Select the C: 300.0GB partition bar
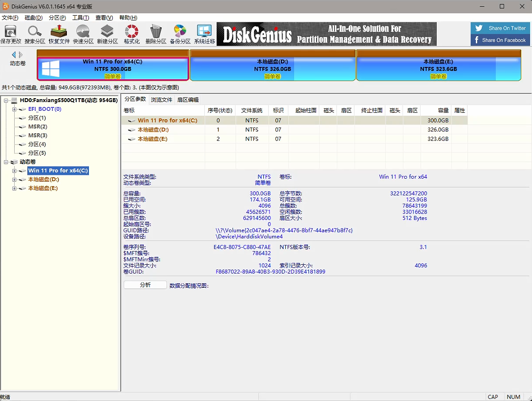Image resolution: width=532 pixels, height=401 pixels. [113, 65]
